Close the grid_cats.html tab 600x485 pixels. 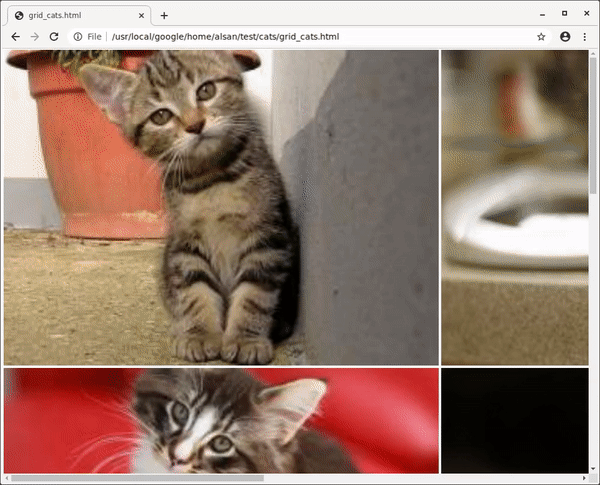(141, 16)
